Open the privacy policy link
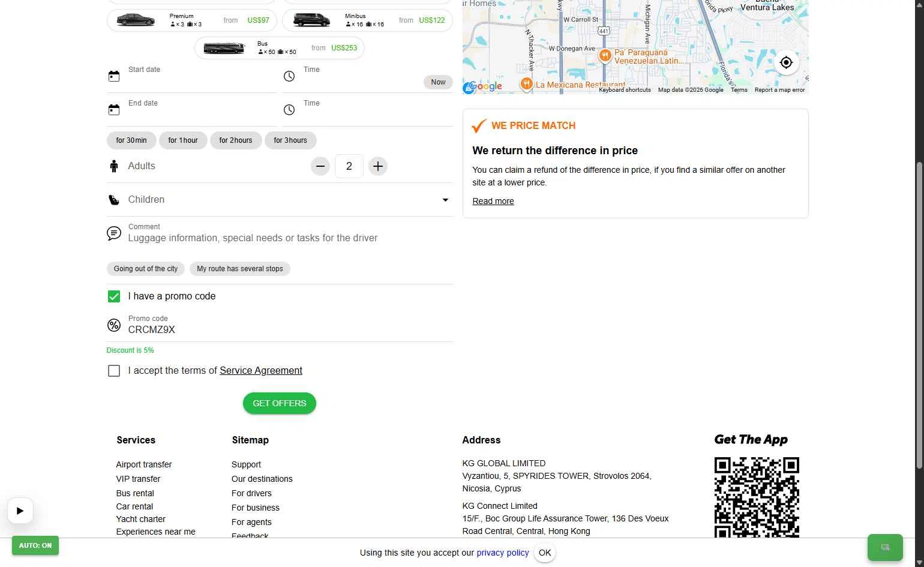924x567 pixels. coord(503,553)
